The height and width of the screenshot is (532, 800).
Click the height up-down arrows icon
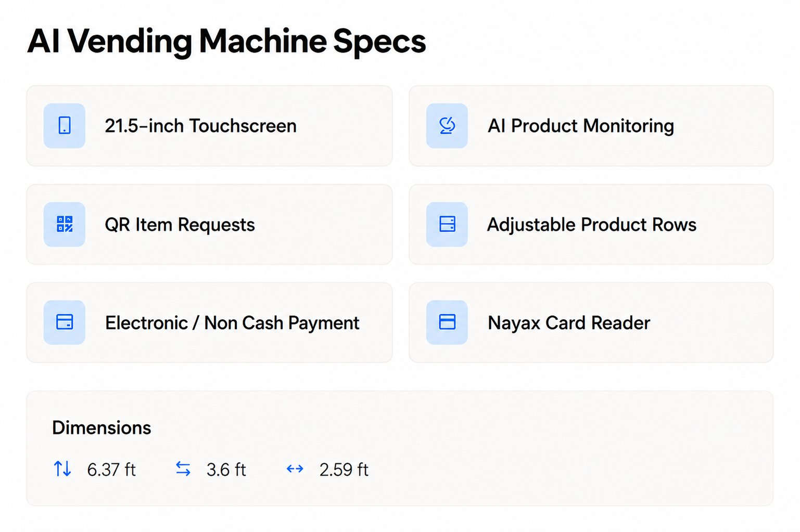click(62, 469)
